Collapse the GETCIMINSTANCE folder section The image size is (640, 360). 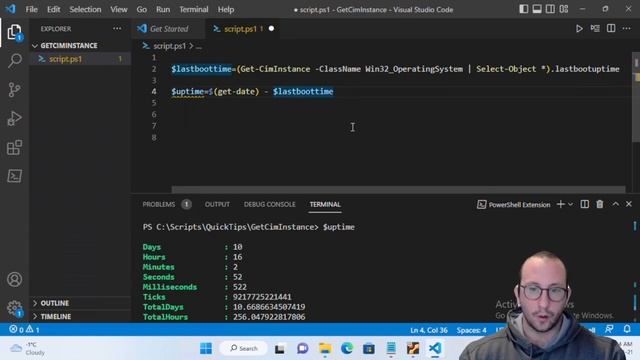pyautogui.click(x=80, y=45)
